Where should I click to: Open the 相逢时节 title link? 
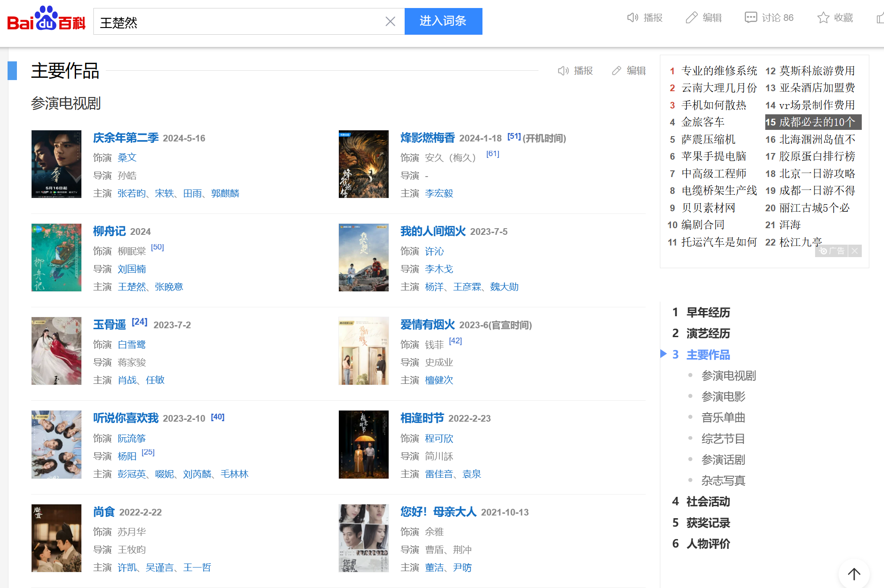coord(422,418)
